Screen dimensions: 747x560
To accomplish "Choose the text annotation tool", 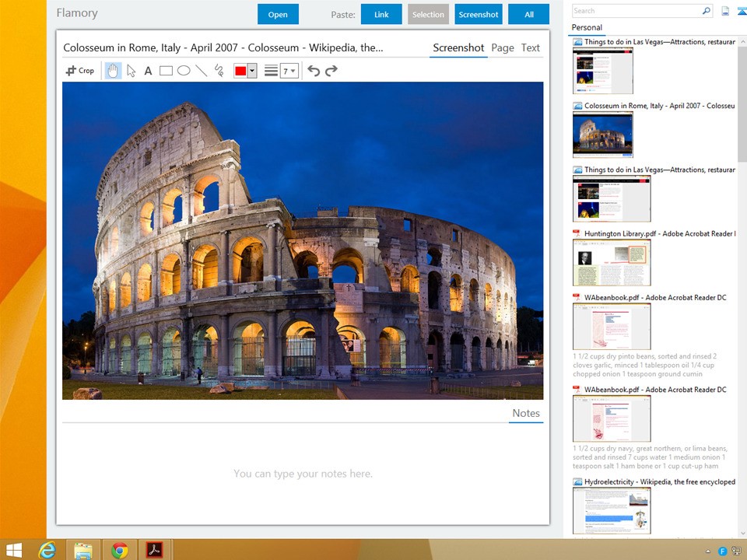I will (148, 71).
